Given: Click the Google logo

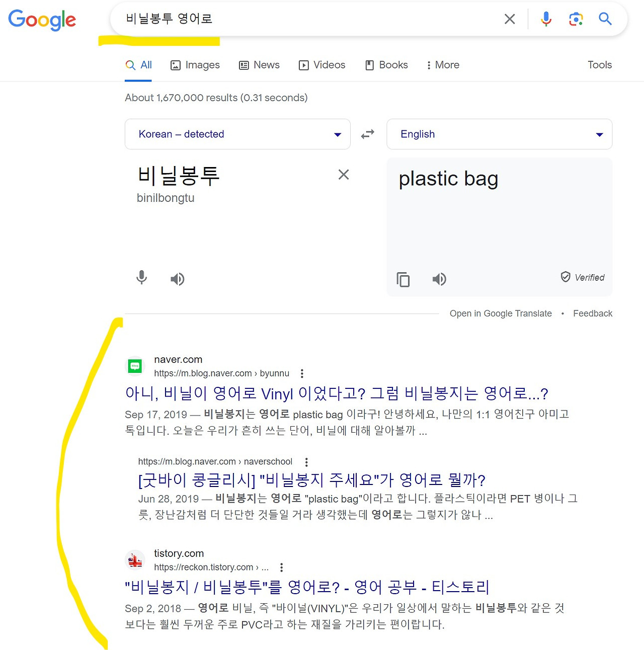Looking at the screenshot, I should click(42, 20).
